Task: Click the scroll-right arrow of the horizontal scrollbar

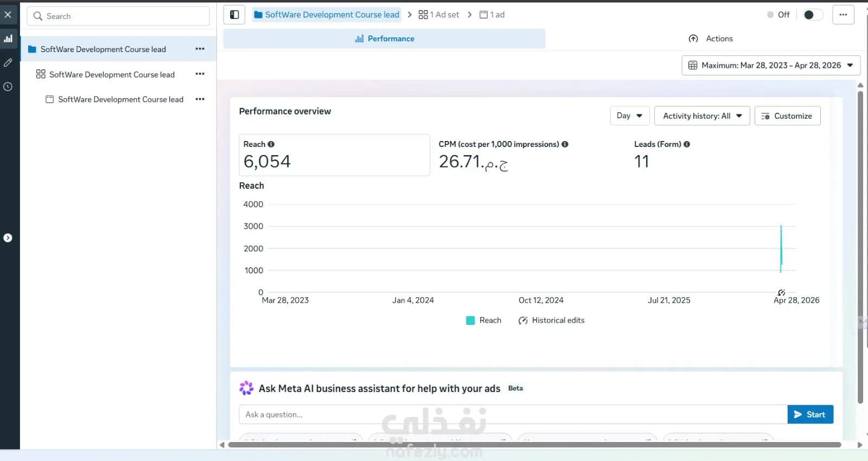Action: point(860,445)
